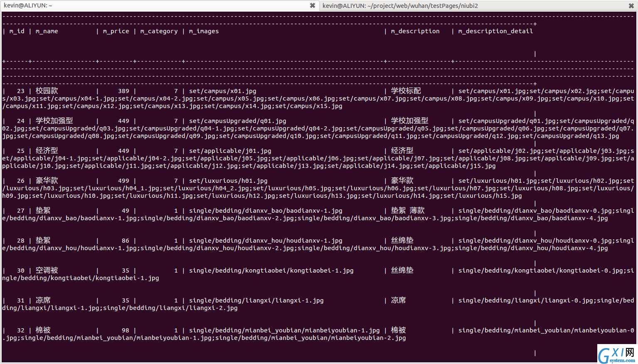Select description 垫絮 薄款
Screen dimensions: 638x364
(x=408, y=210)
